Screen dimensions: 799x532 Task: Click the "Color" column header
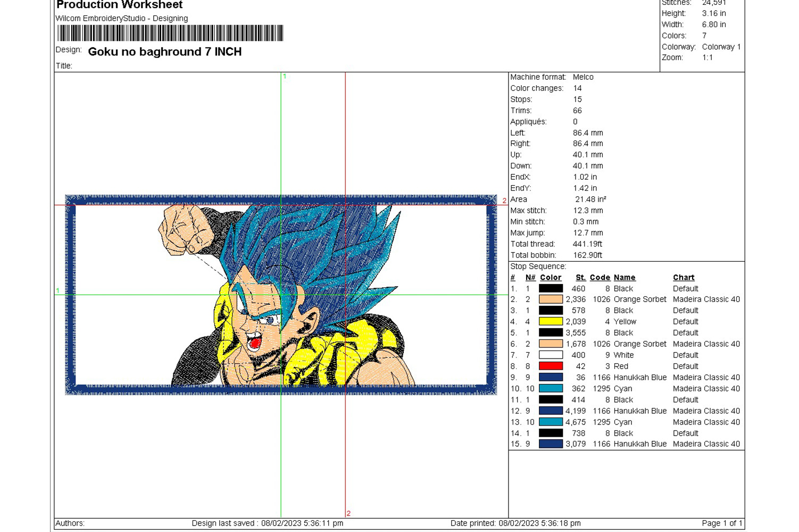click(x=551, y=278)
